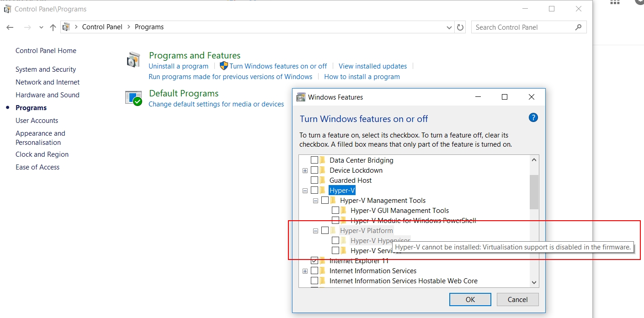Expand Internet Information Services node
The image size is (644, 318).
305,271
